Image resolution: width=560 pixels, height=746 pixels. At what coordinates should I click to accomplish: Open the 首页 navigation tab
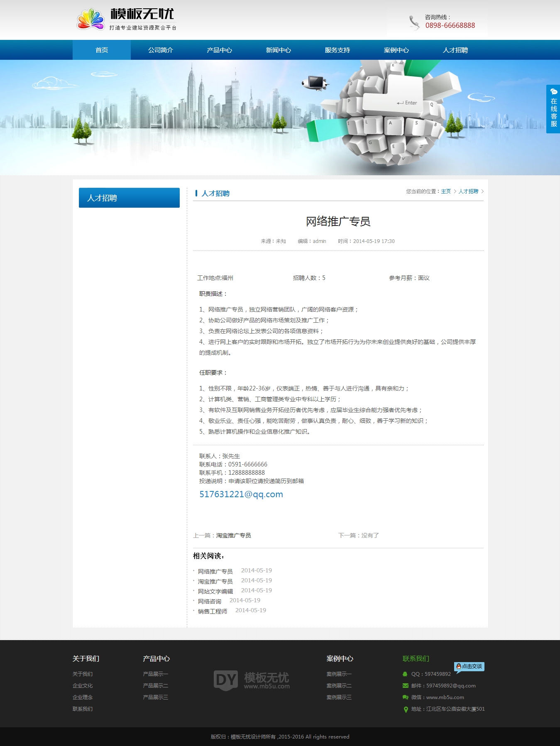102,50
